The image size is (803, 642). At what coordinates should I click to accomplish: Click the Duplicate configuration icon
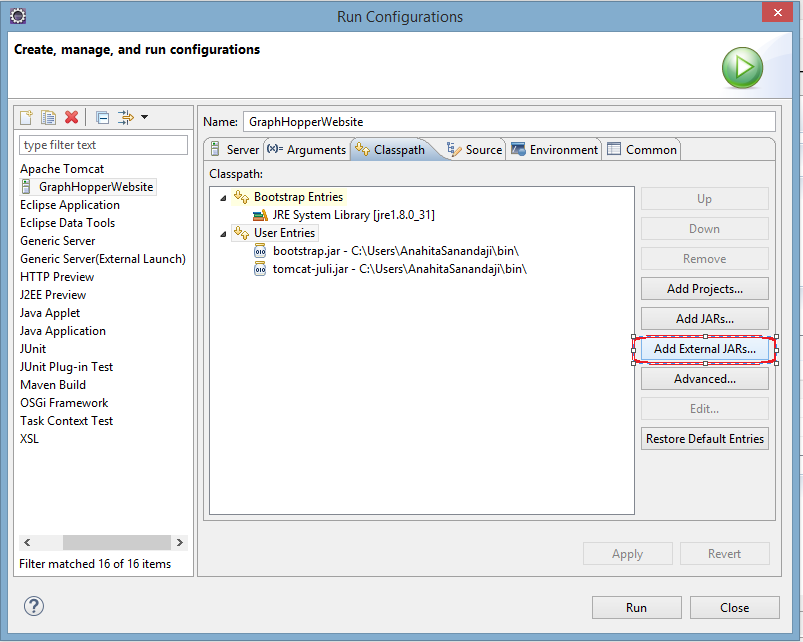click(49, 118)
